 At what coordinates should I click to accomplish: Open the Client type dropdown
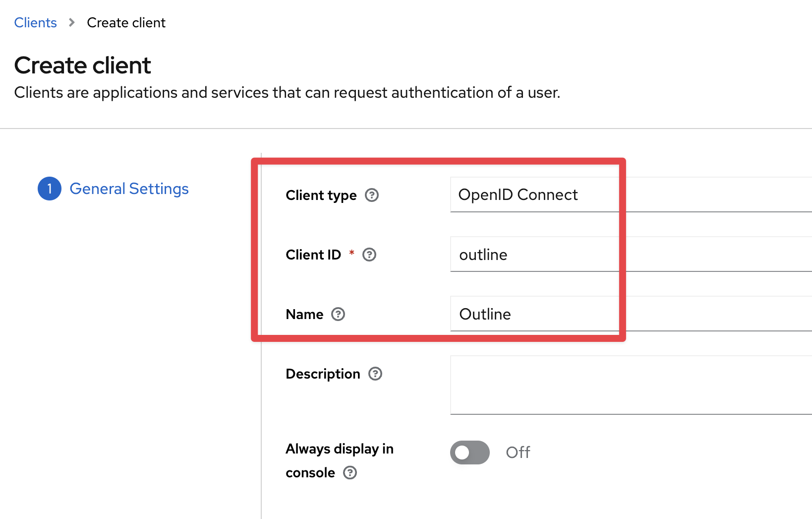coord(630,195)
